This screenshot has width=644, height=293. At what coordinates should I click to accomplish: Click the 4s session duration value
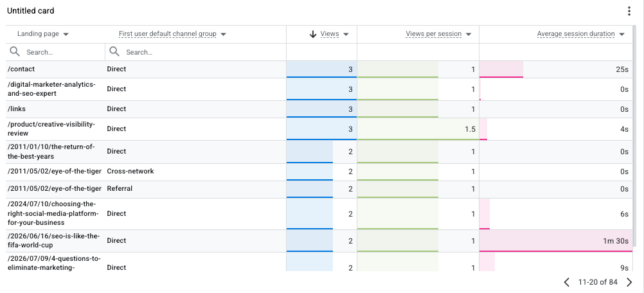(x=624, y=129)
